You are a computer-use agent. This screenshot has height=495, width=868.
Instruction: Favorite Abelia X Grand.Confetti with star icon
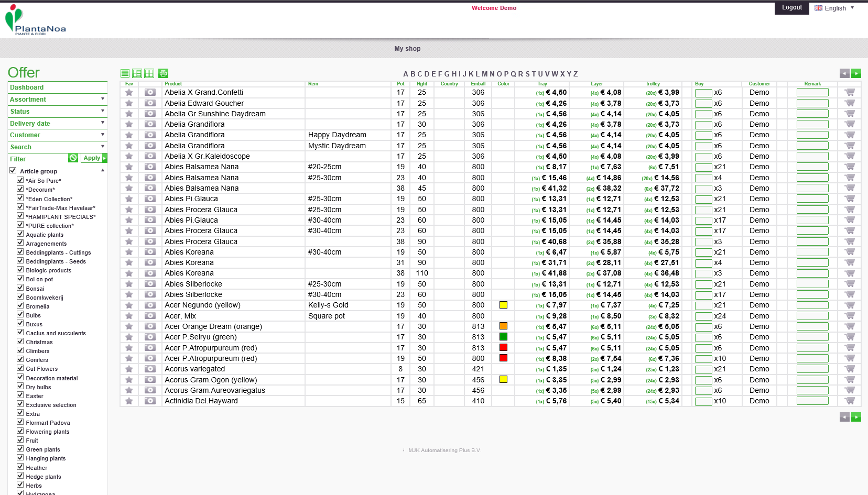(129, 93)
